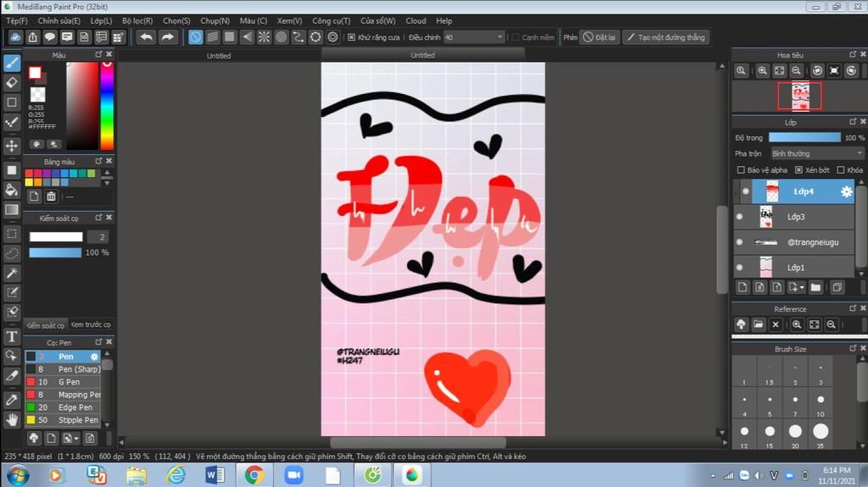Expand the add-layer dropdown arrow in the Layer panel
Screen dimensions: 868x487
click(802, 287)
